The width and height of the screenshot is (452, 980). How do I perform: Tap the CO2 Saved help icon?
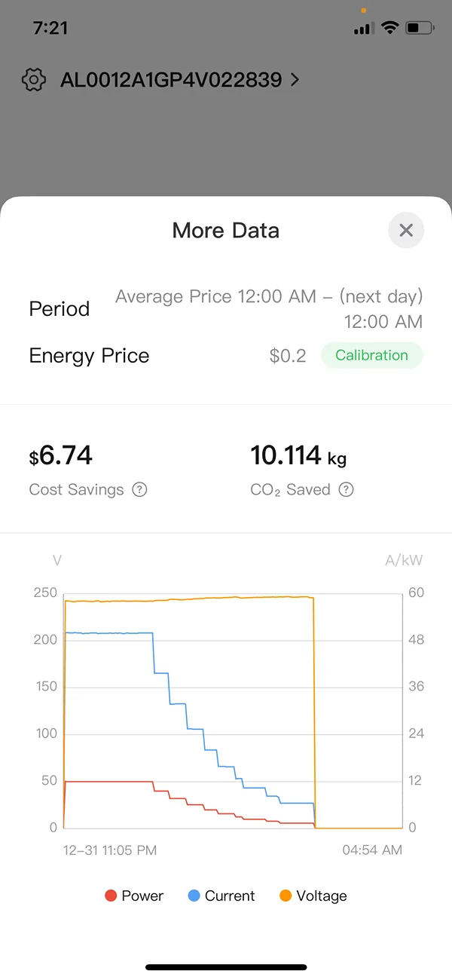click(x=346, y=489)
